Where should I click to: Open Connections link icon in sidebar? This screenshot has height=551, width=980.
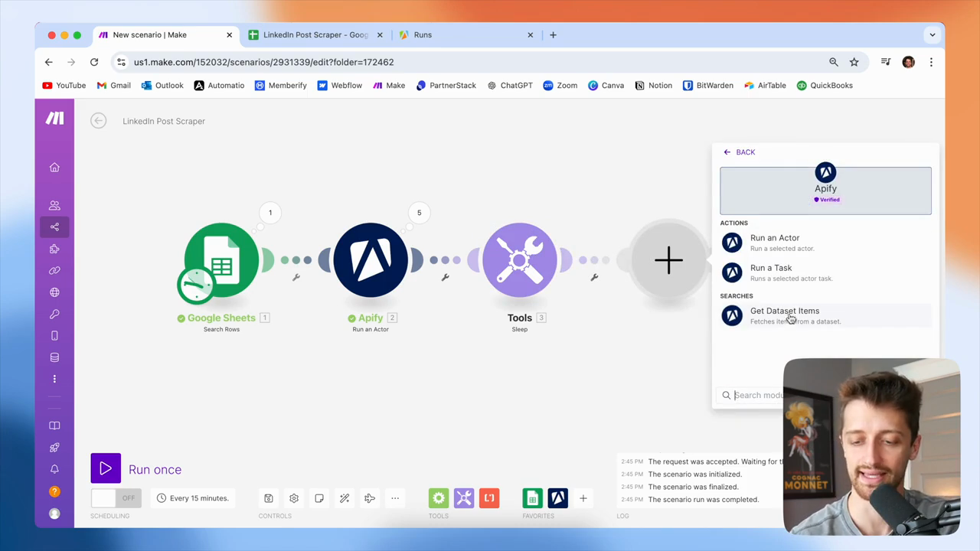tap(54, 270)
